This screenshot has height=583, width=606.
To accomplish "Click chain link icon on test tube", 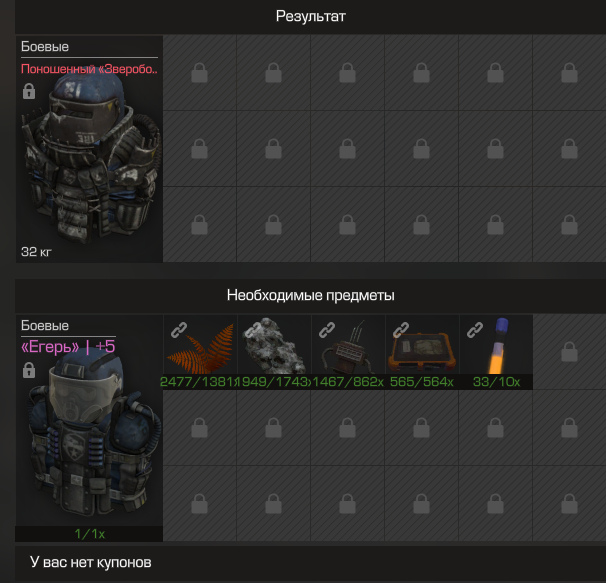I will click(x=475, y=330).
